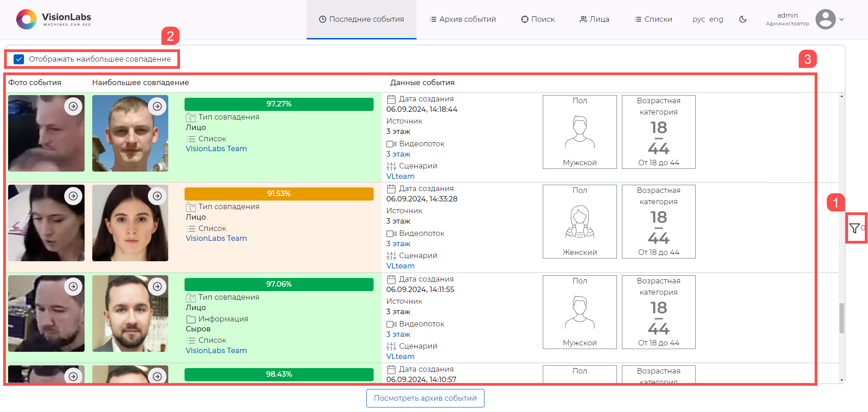This screenshot has height=412, width=868.
Task: Click matched face thumbnail for Сыров
Action: [x=130, y=313]
